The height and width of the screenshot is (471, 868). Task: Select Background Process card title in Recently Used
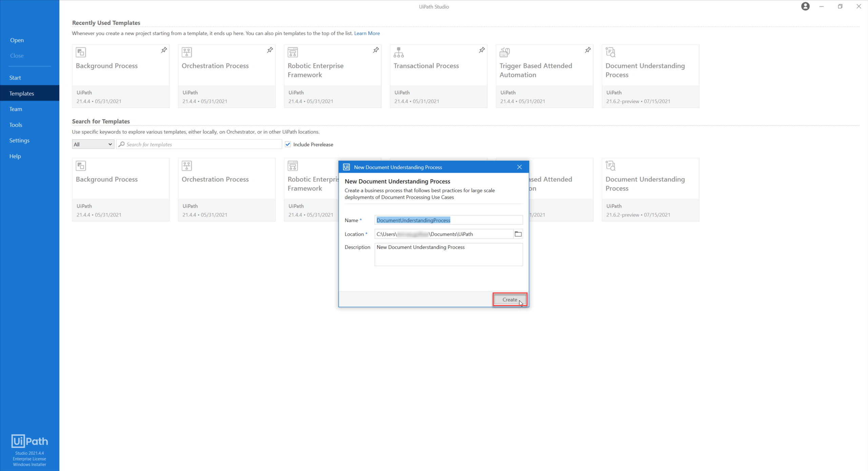[107, 66]
